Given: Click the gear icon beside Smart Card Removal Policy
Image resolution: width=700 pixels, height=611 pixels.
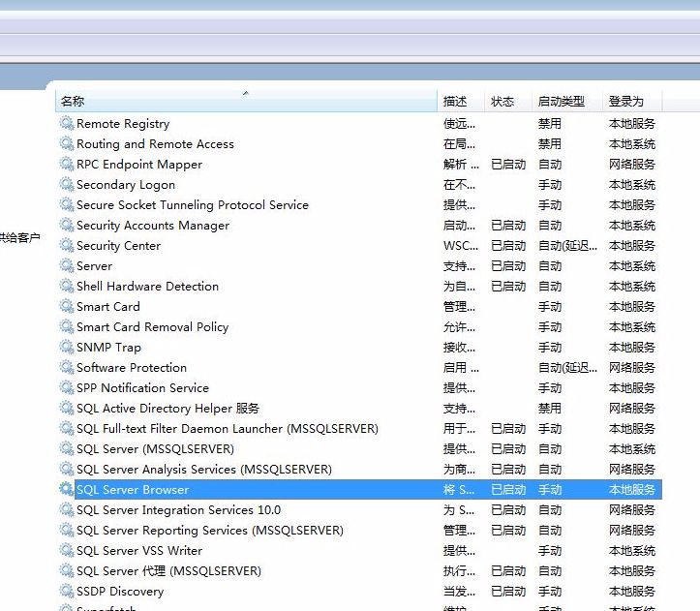Looking at the screenshot, I should click(67, 326).
